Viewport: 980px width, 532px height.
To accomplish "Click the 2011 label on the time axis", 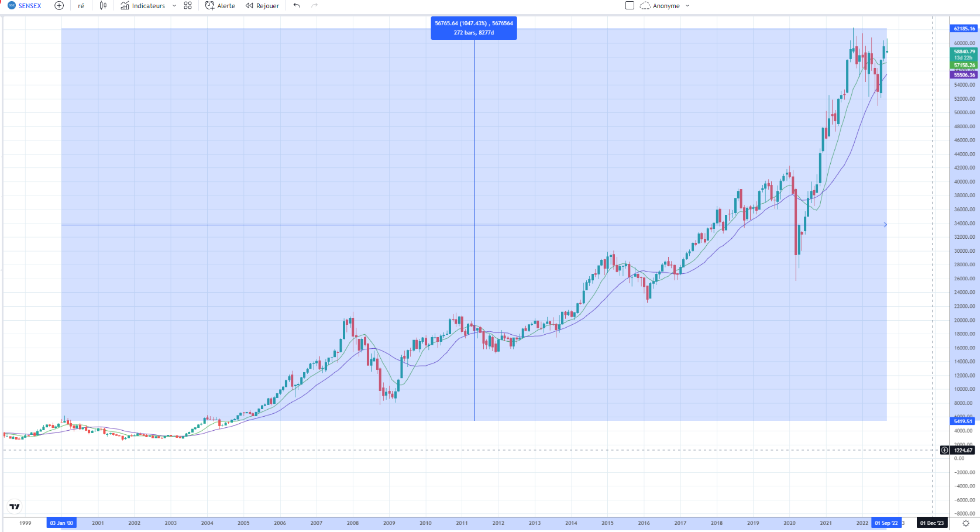I will point(462,523).
